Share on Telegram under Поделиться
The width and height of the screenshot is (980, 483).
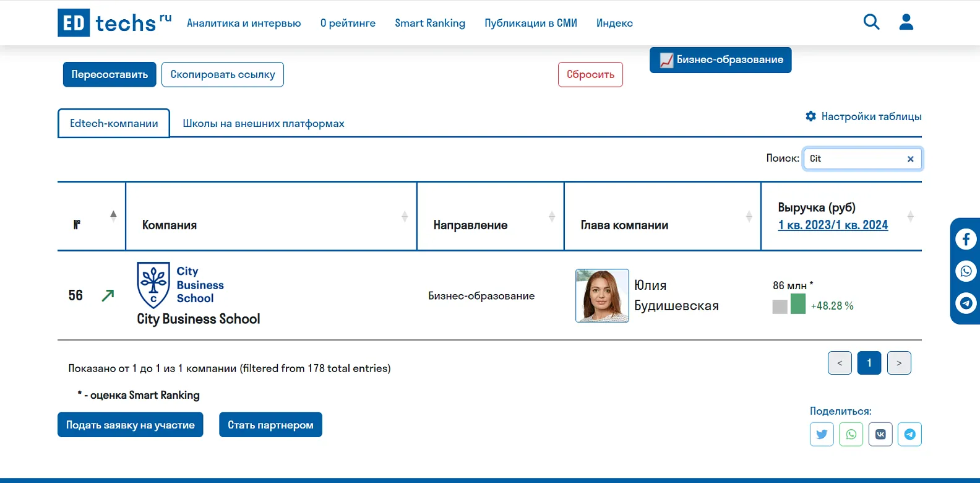click(x=909, y=434)
